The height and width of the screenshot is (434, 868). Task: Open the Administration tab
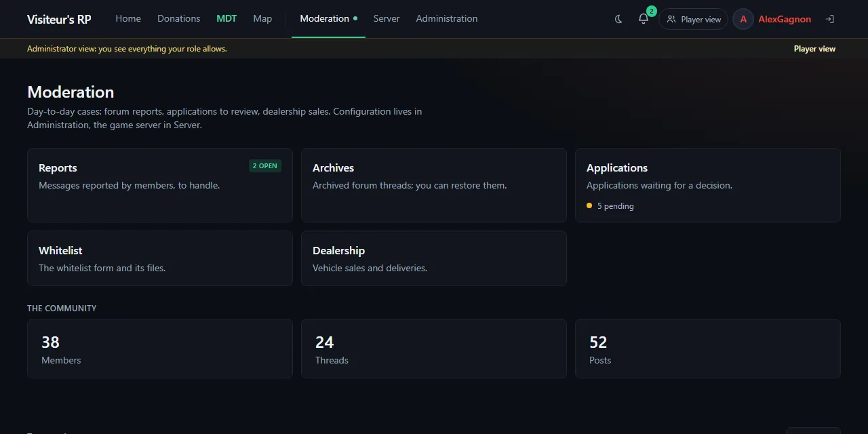(x=447, y=18)
